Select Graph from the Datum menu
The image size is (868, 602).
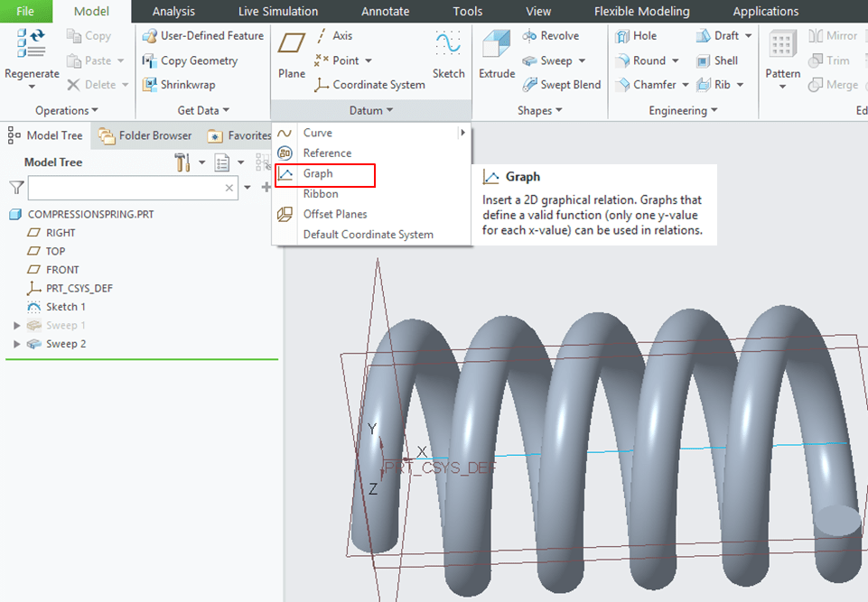coord(318,173)
